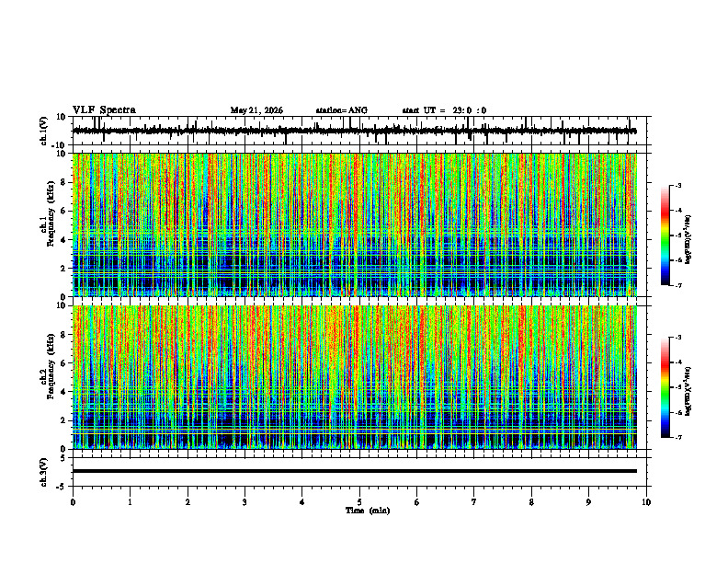Click the 0 minute tick on time axis

click(73, 502)
